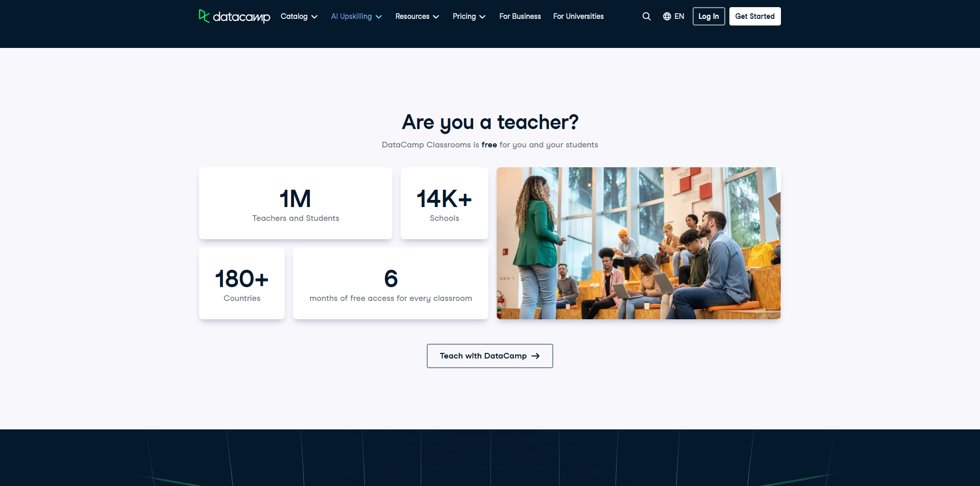This screenshot has height=486, width=980.
Task: Open the For Universities page
Action: (x=578, y=16)
